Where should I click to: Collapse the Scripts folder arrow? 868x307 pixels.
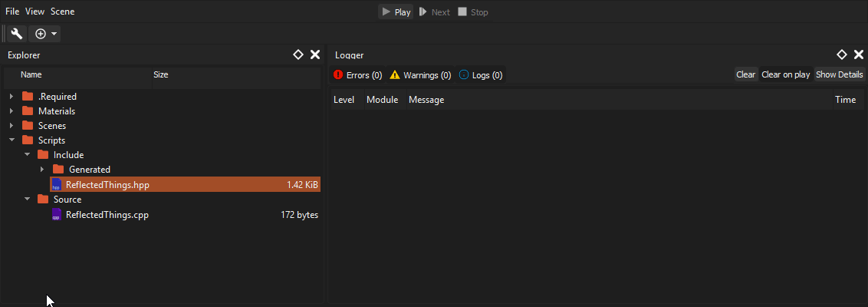pos(12,140)
